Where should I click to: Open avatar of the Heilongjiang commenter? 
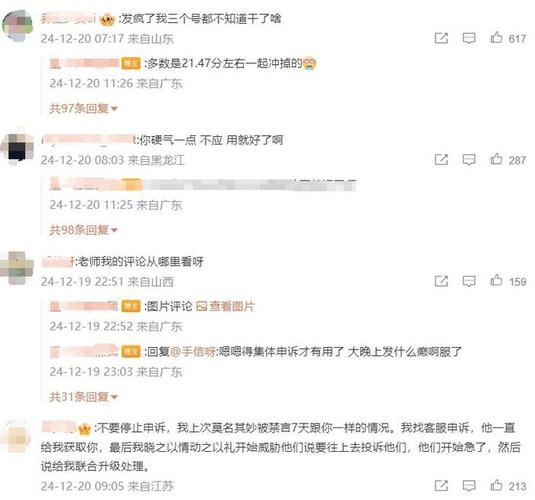[17, 148]
